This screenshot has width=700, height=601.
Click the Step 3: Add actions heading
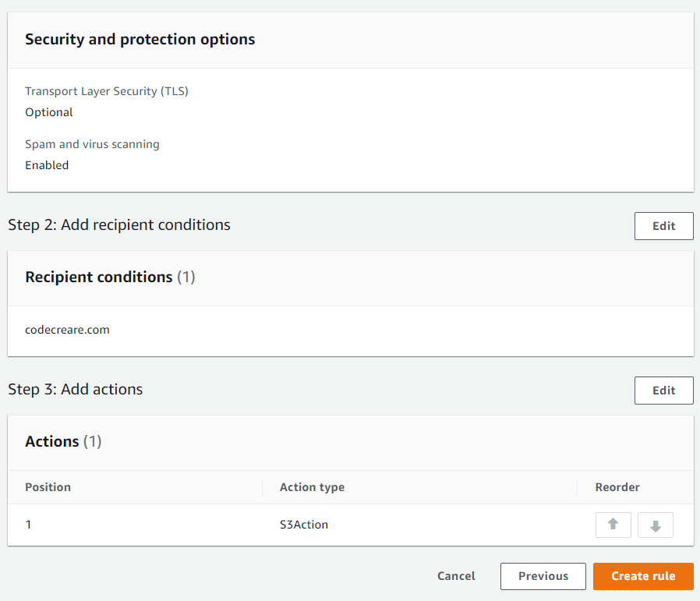click(76, 389)
